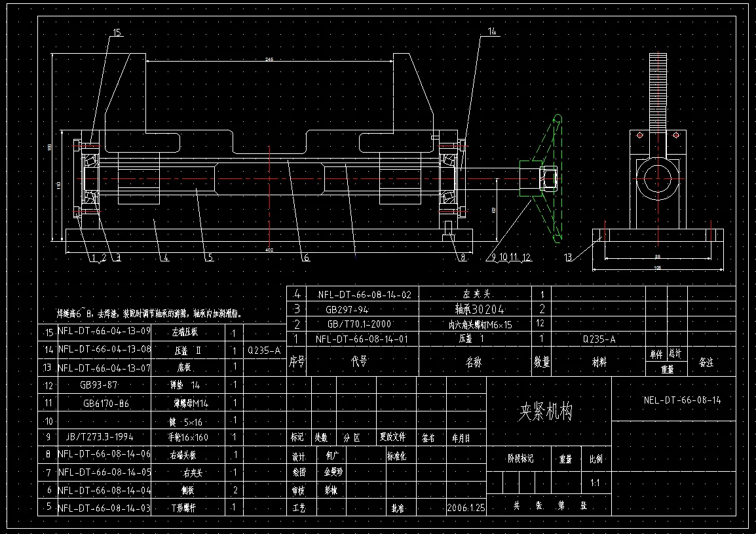The height and width of the screenshot is (534, 756).
Task: Select standard code 'GB297-94'
Action: tap(347, 310)
